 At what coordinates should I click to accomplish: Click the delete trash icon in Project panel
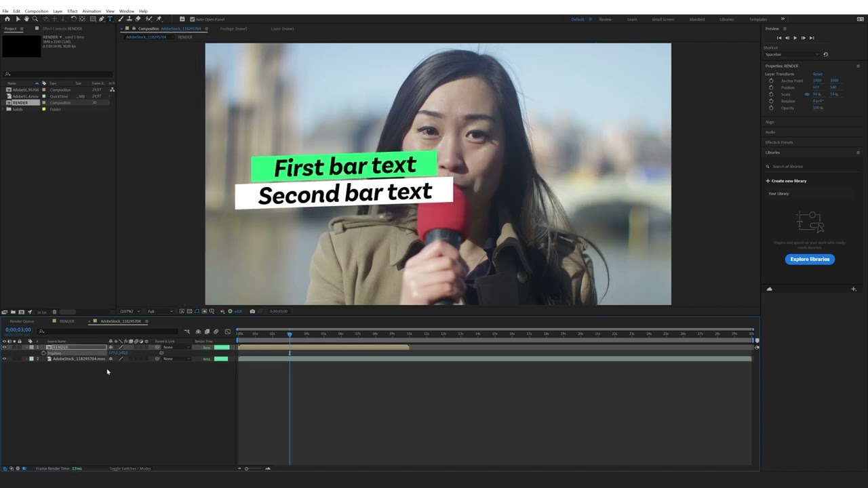point(54,312)
